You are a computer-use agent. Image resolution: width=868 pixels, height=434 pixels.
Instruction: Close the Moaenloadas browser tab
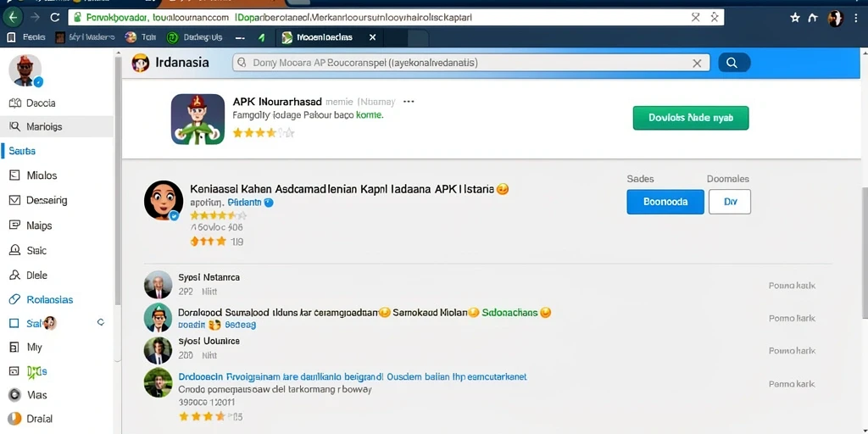(x=373, y=37)
